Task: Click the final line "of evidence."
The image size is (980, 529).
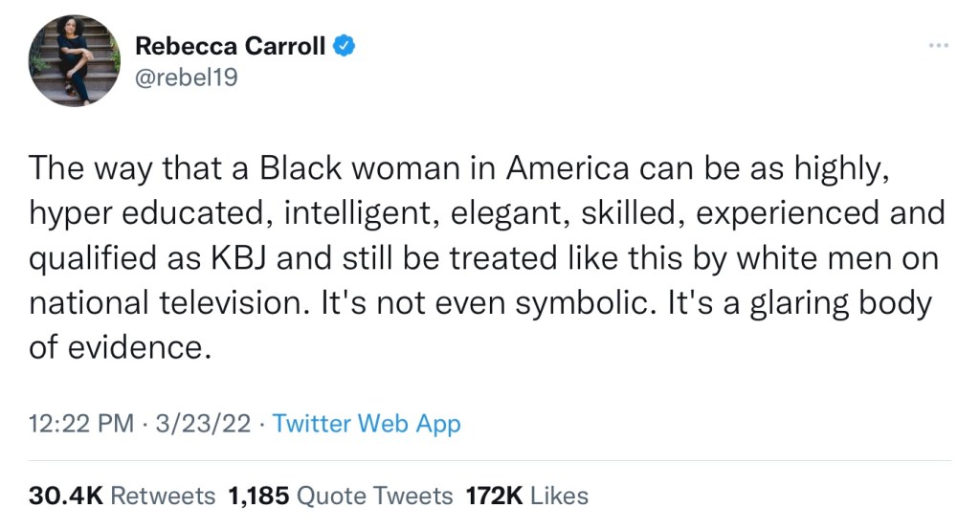Action: point(119,347)
